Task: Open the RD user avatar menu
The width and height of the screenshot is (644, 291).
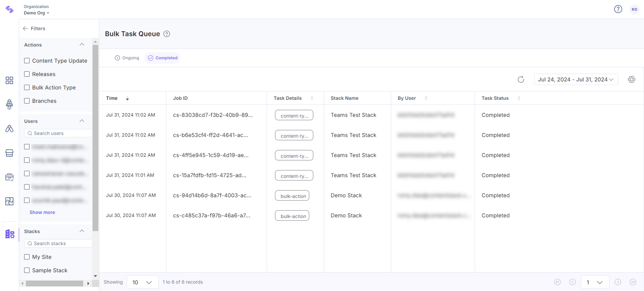Action: click(x=634, y=9)
